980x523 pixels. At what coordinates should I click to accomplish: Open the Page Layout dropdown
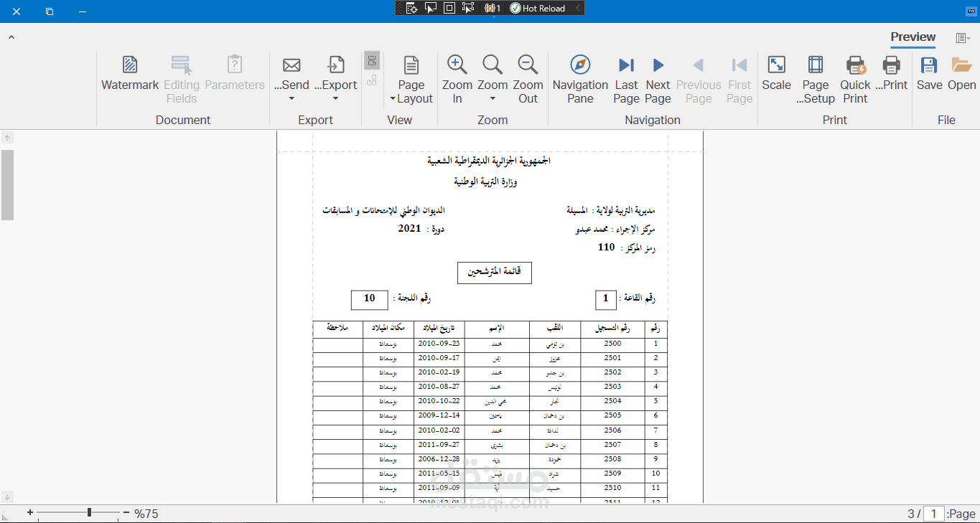(411, 80)
